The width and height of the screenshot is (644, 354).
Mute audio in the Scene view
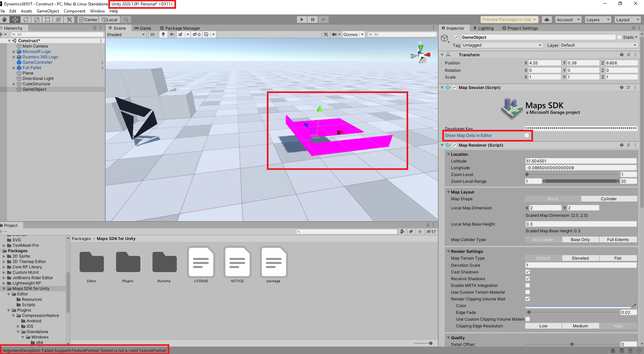172,34
